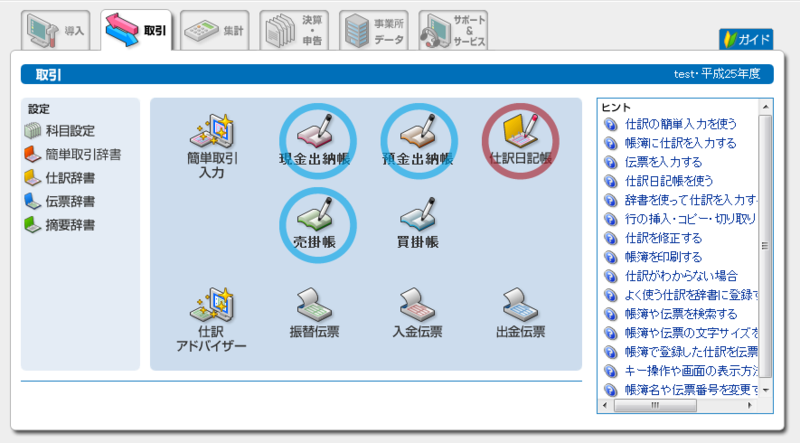This screenshot has height=443, width=800.
Task: Open the サポート&サービス tab
Action: coord(453,31)
